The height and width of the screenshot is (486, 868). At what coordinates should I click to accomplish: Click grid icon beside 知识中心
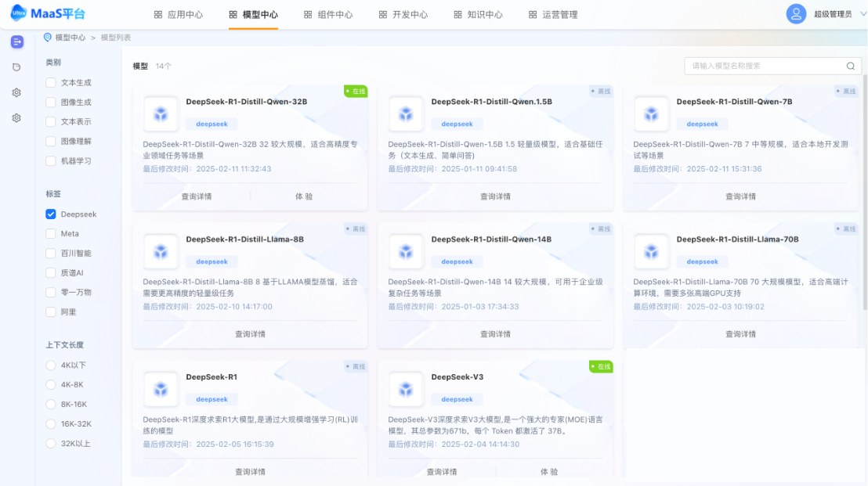pyautogui.click(x=458, y=15)
